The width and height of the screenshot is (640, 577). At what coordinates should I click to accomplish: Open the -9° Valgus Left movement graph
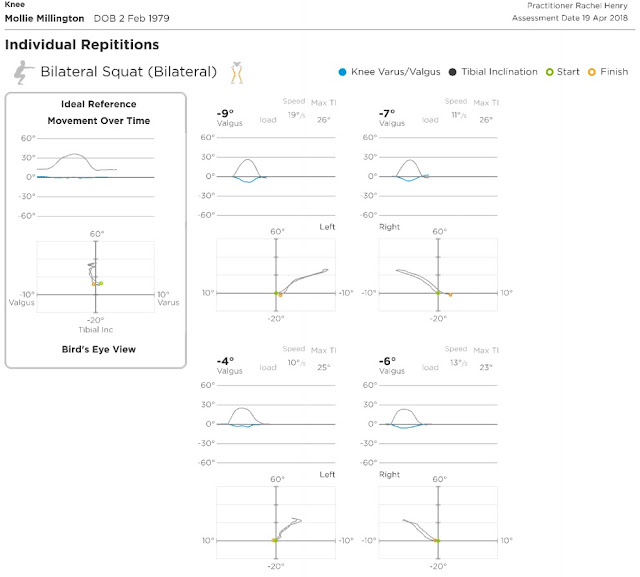coord(276,176)
